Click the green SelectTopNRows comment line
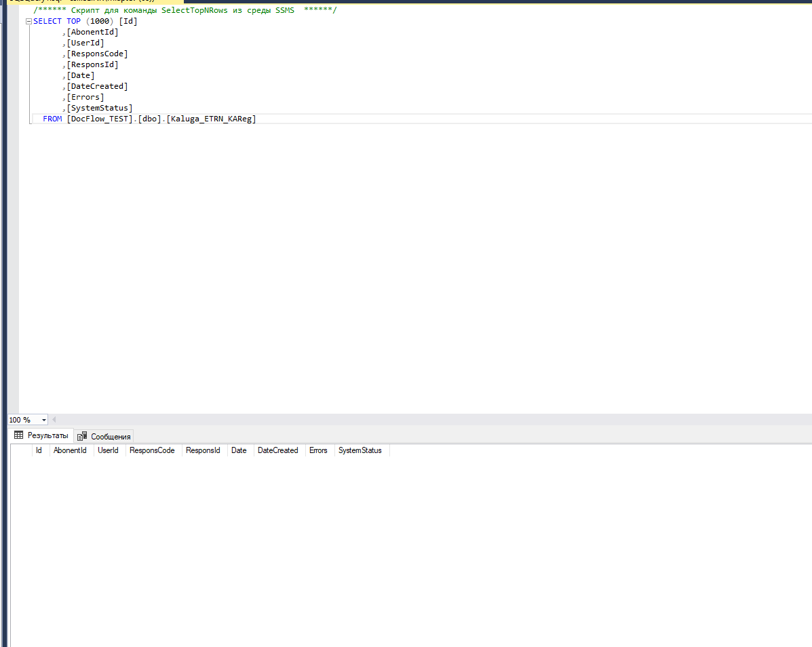Image resolution: width=812 pixels, height=647 pixels. tap(185, 10)
